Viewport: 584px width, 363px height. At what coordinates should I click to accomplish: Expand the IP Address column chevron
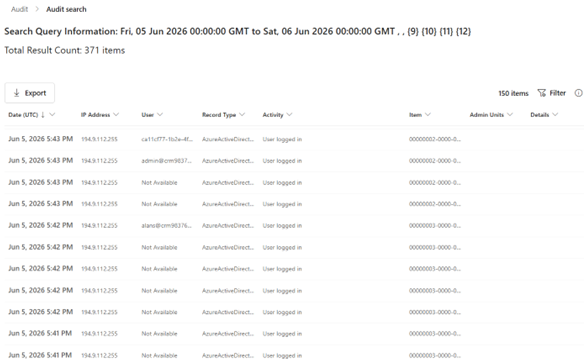[x=116, y=115]
